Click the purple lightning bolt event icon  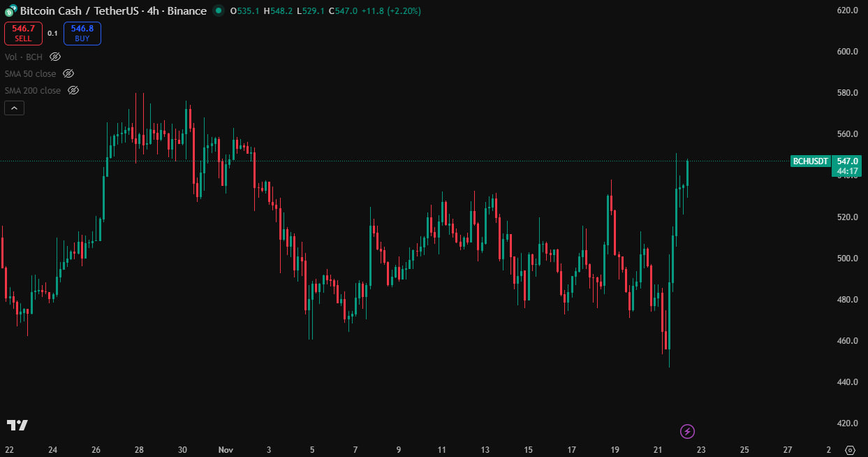click(687, 431)
